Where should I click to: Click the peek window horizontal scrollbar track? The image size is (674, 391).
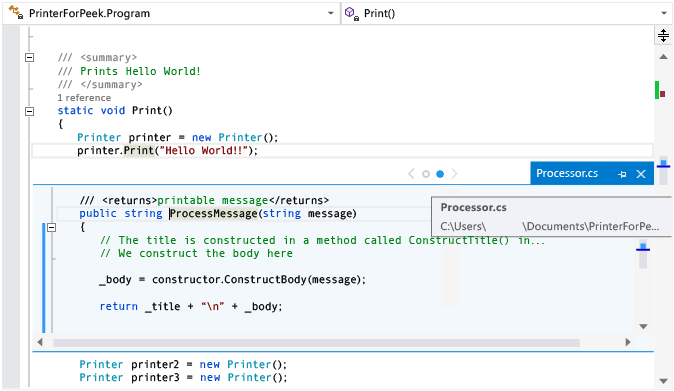pyautogui.click(x=316, y=342)
